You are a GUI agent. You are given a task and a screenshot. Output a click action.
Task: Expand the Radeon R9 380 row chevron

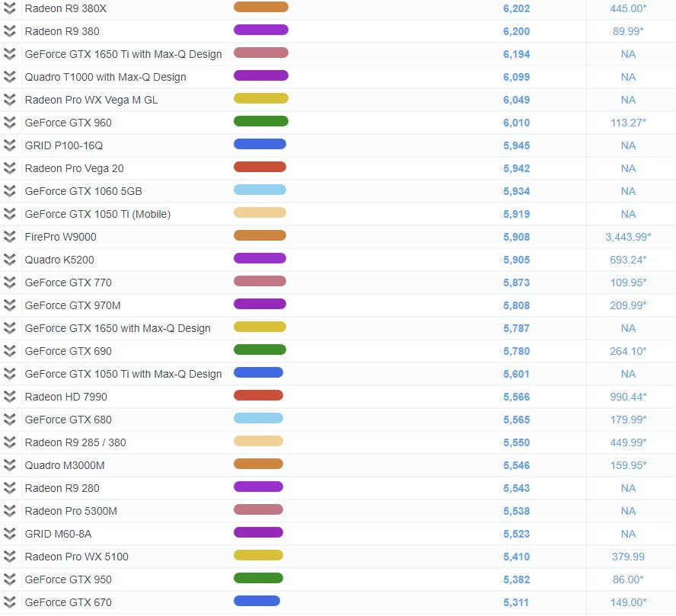point(9,31)
